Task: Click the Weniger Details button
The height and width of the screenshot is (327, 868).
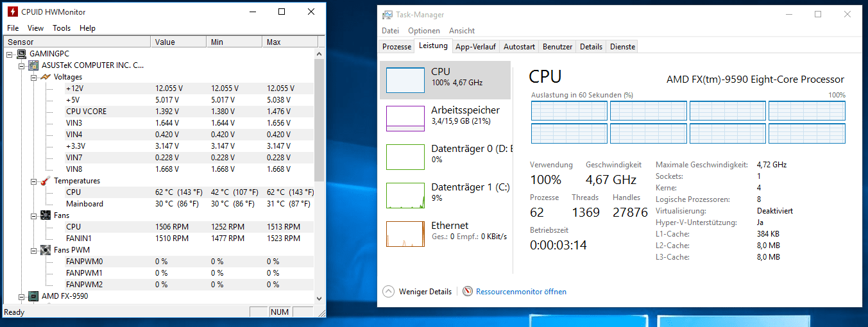Action: (x=418, y=292)
